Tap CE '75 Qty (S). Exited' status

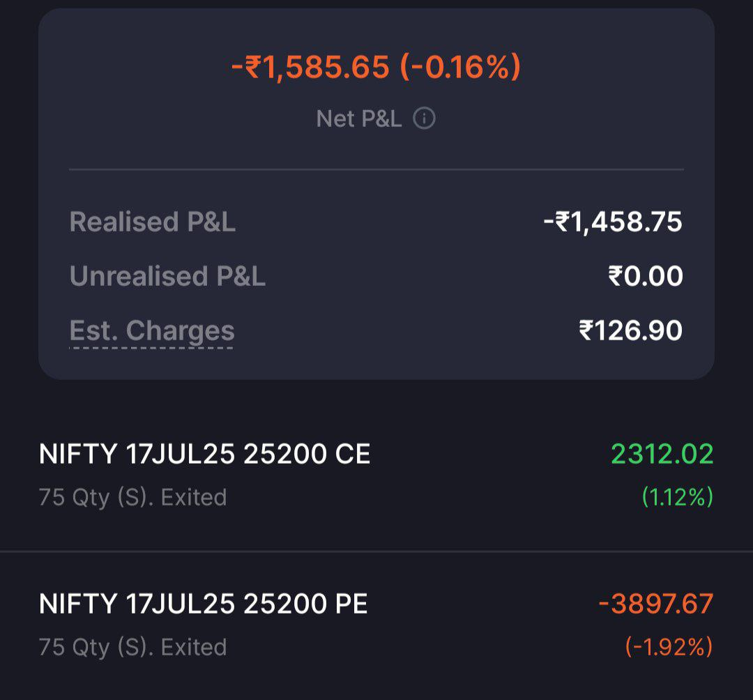point(132,497)
